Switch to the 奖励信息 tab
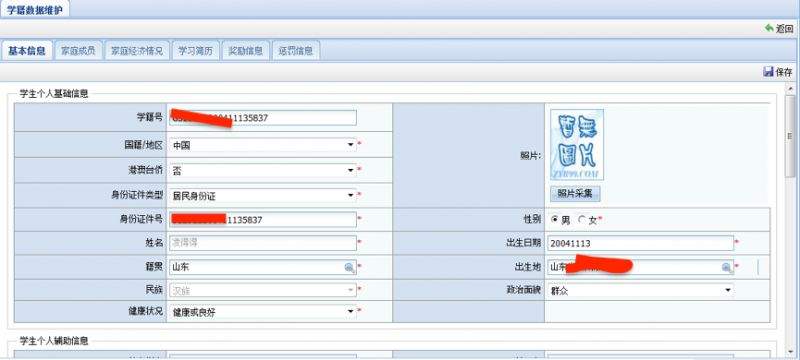800x360 pixels. pos(245,50)
